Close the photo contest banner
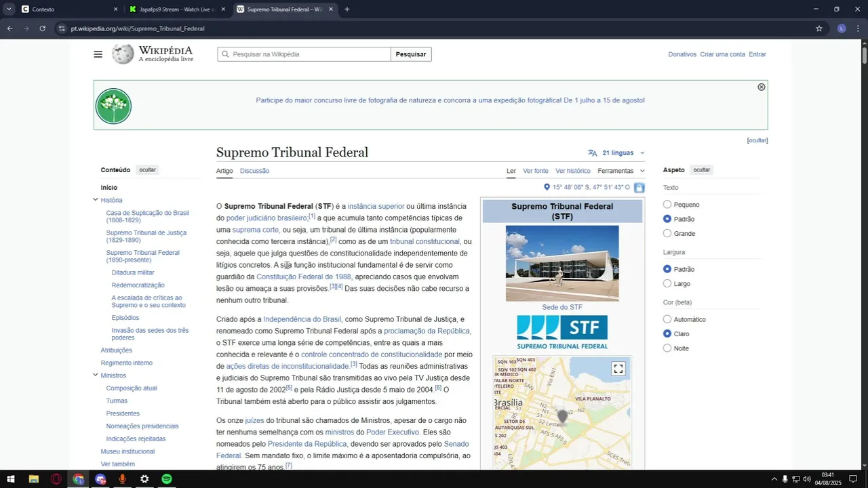868x488 pixels. (761, 87)
